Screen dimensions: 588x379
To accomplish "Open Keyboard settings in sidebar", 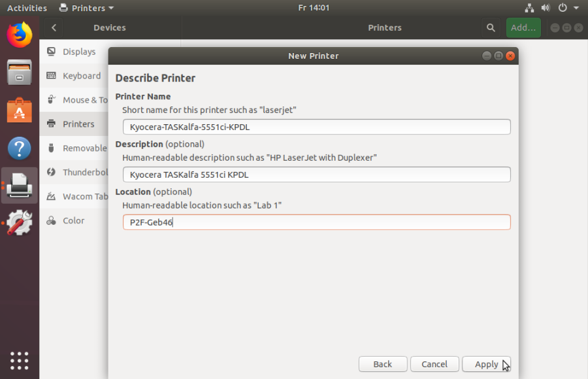I will (78, 75).
